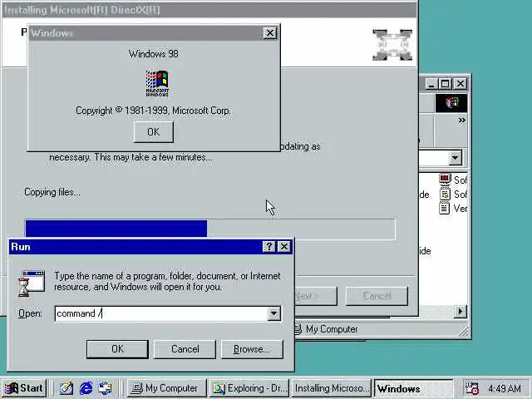This screenshot has width=532, height=399.
Task: Open the Start menu
Action: tap(24, 388)
